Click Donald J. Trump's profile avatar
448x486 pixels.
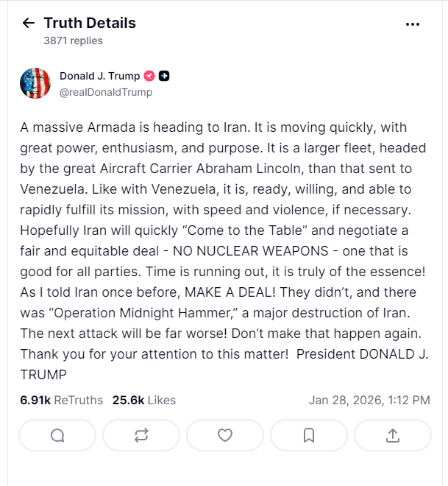(35, 83)
